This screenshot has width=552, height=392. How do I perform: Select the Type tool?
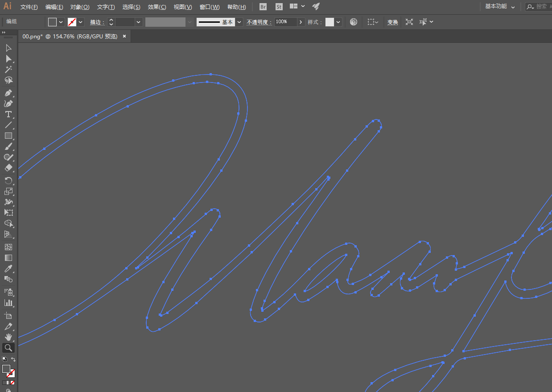tap(8, 114)
